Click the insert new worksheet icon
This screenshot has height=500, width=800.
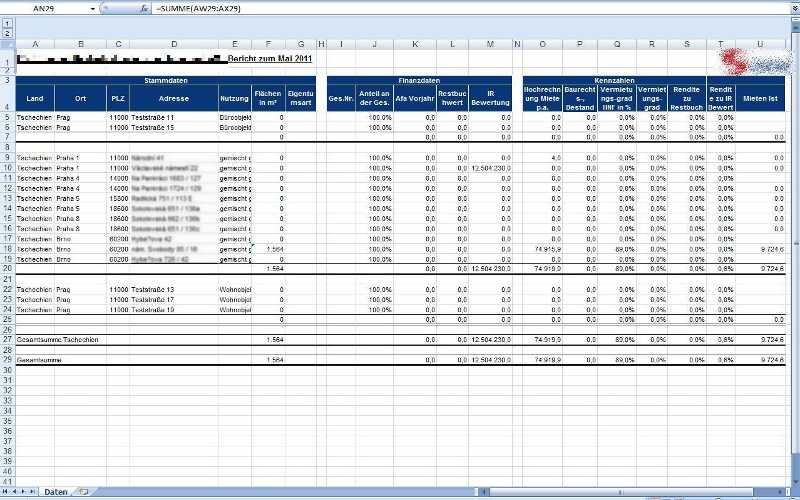coord(83,492)
